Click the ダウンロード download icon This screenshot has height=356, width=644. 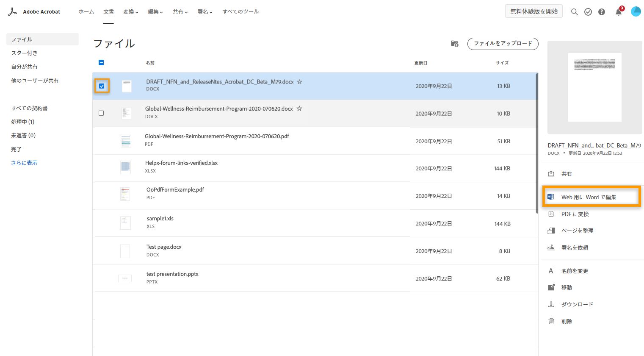click(x=551, y=304)
